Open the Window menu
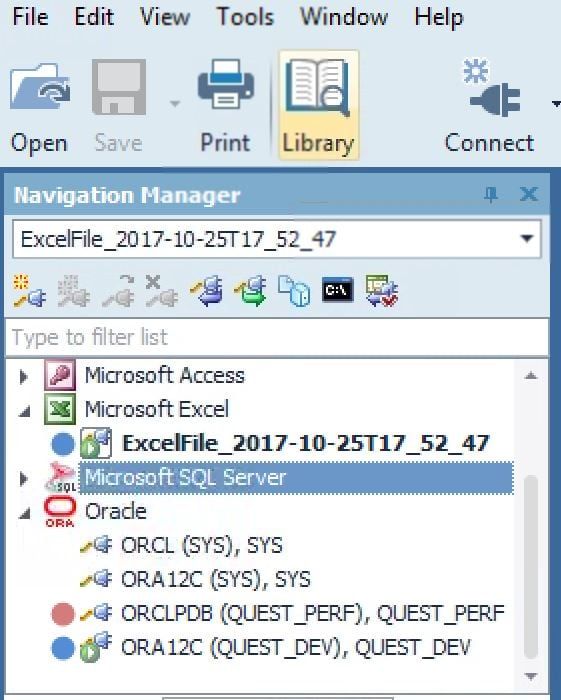This screenshot has height=700, width=561. click(344, 17)
